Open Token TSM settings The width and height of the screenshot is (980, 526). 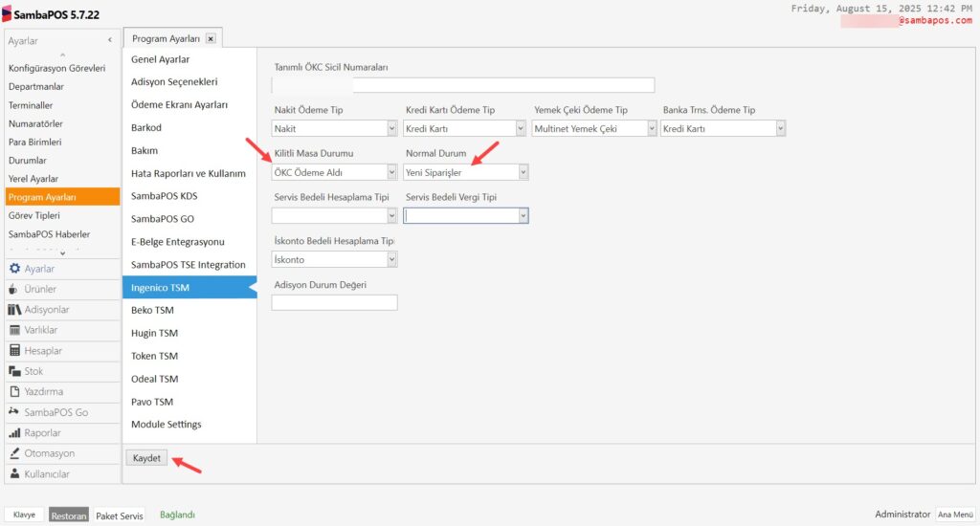[189, 356]
